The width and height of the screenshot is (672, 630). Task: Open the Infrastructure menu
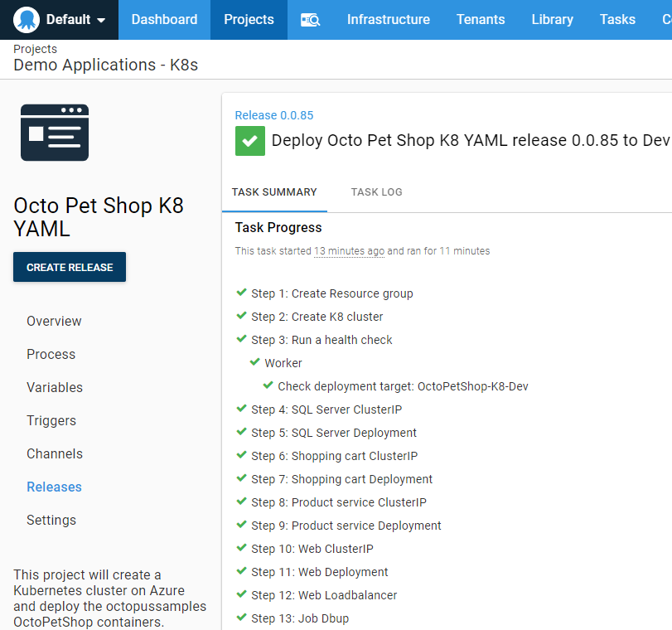pyautogui.click(x=388, y=20)
